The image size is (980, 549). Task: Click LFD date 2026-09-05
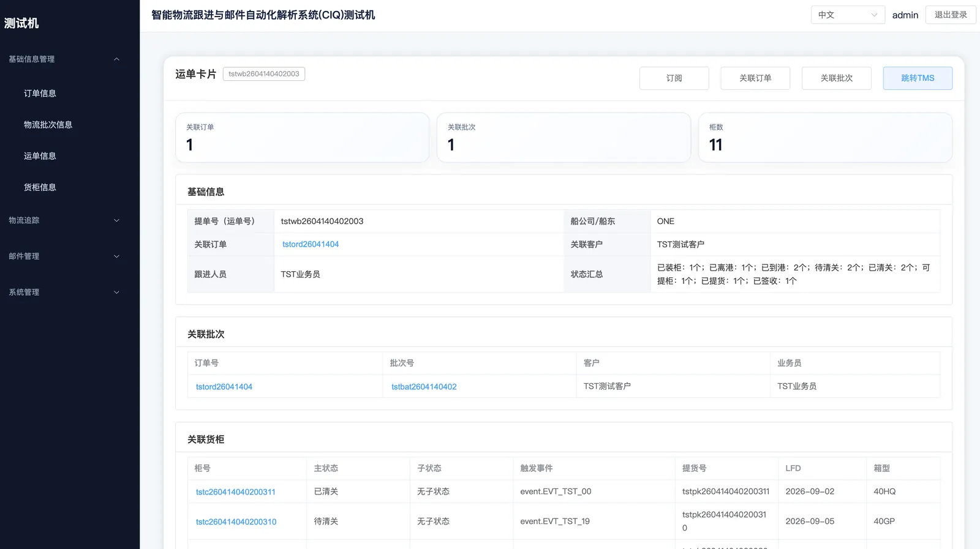tap(810, 521)
